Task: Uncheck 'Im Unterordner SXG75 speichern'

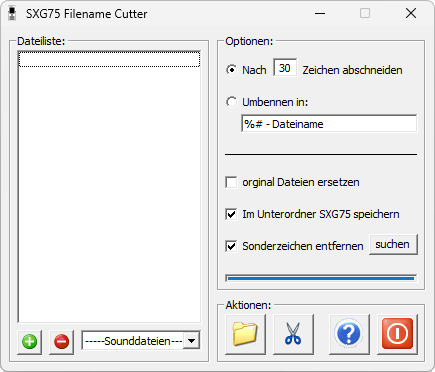Action: coord(231,214)
